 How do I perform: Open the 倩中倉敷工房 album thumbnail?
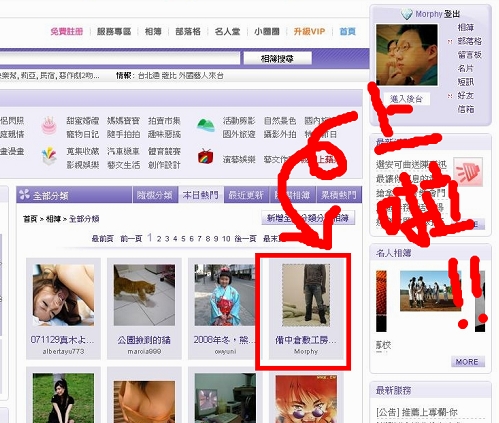pos(306,295)
